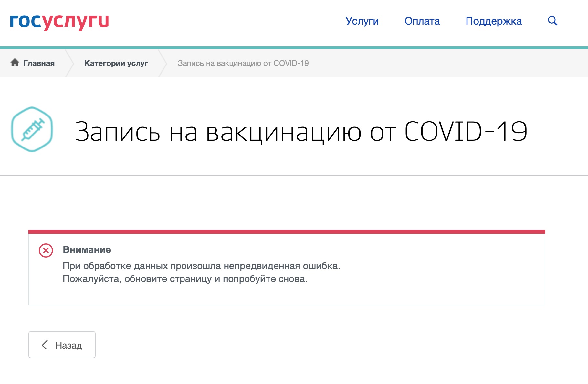Open search with the magnifier icon
This screenshot has width=588, height=384.
[x=552, y=21]
